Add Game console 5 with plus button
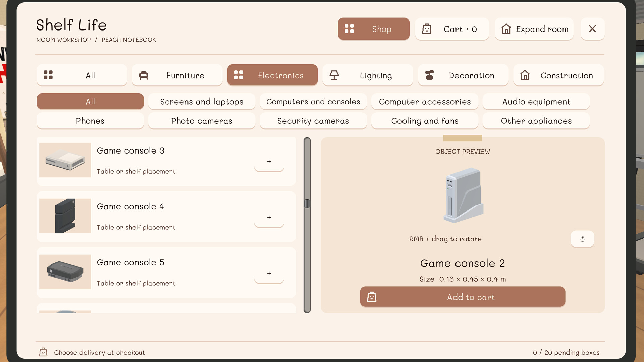The height and width of the screenshot is (362, 644). click(269, 274)
